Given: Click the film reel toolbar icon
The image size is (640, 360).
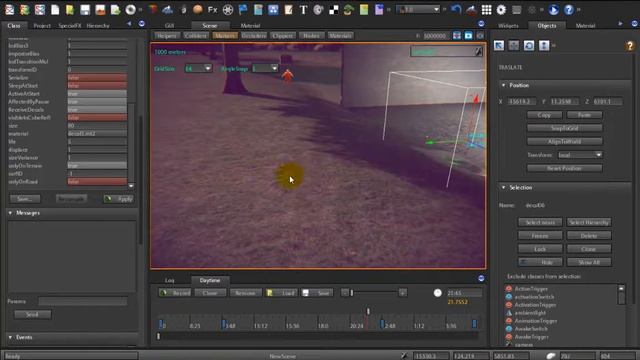Looking at the screenshot, I should (228, 10).
